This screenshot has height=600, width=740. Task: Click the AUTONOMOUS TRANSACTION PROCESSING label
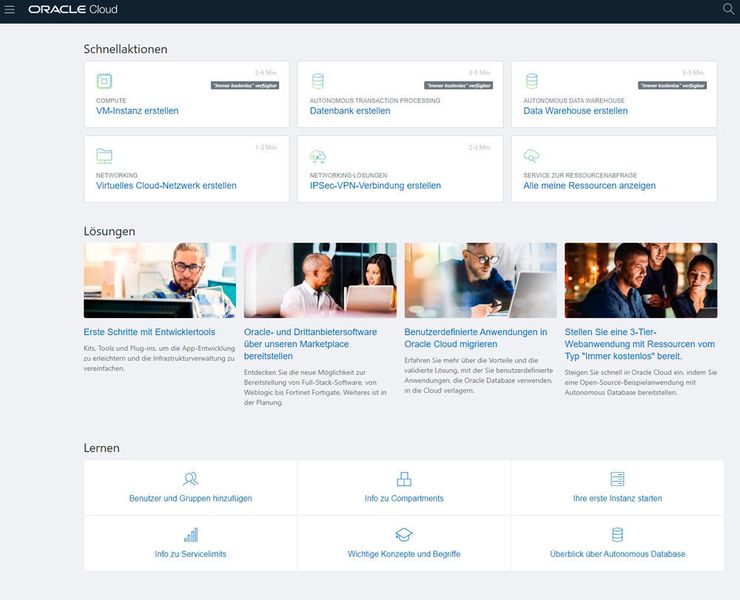375,101
